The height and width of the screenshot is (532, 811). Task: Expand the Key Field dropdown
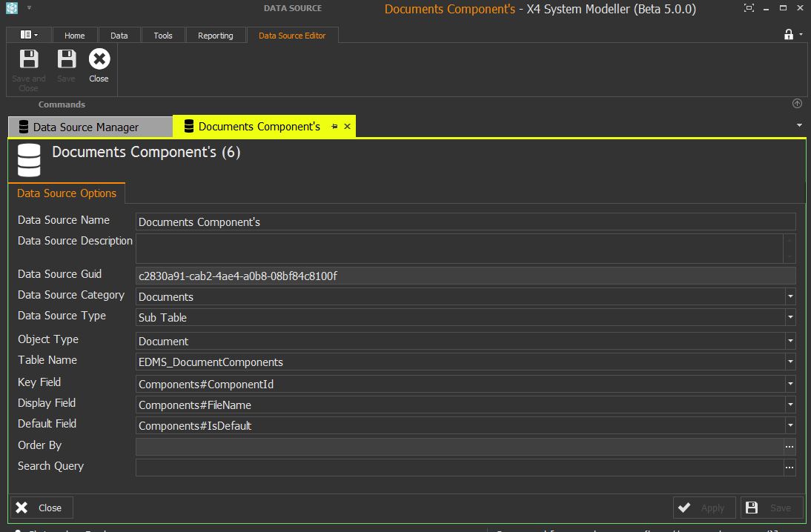point(790,384)
